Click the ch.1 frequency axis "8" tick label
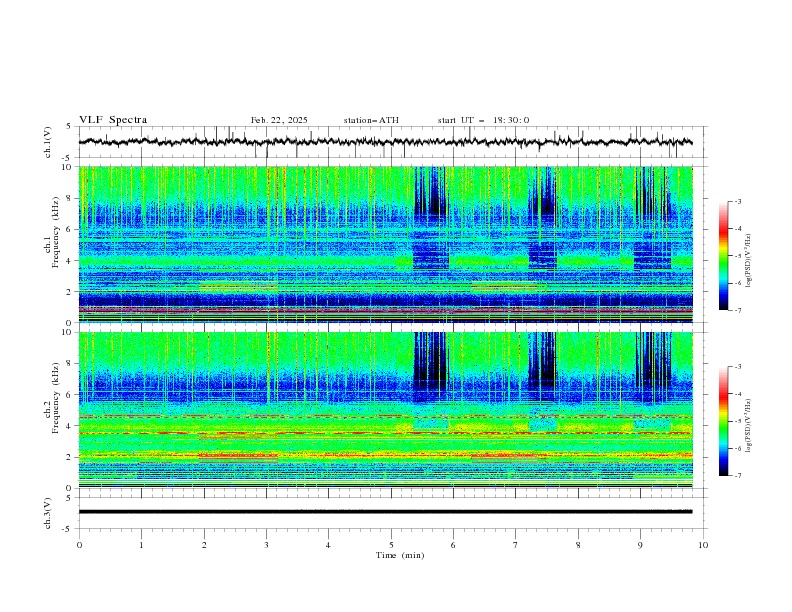Image resolution: width=792 pixels, height=612 pixels. 70,198
